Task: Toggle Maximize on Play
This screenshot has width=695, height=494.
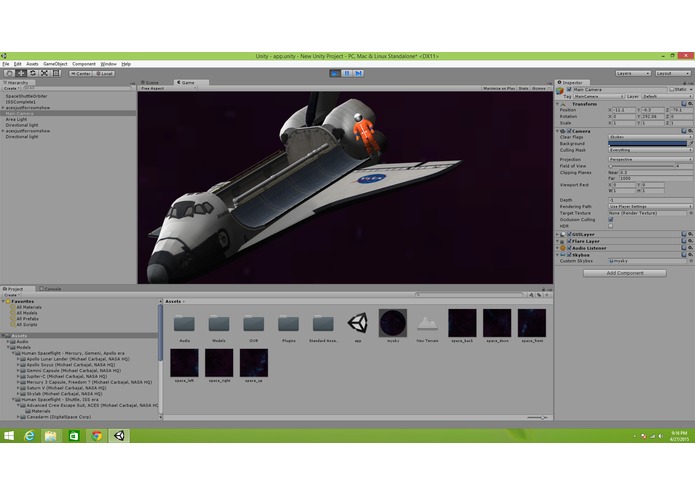Action: pyautogui.click(x=499, y=89)
